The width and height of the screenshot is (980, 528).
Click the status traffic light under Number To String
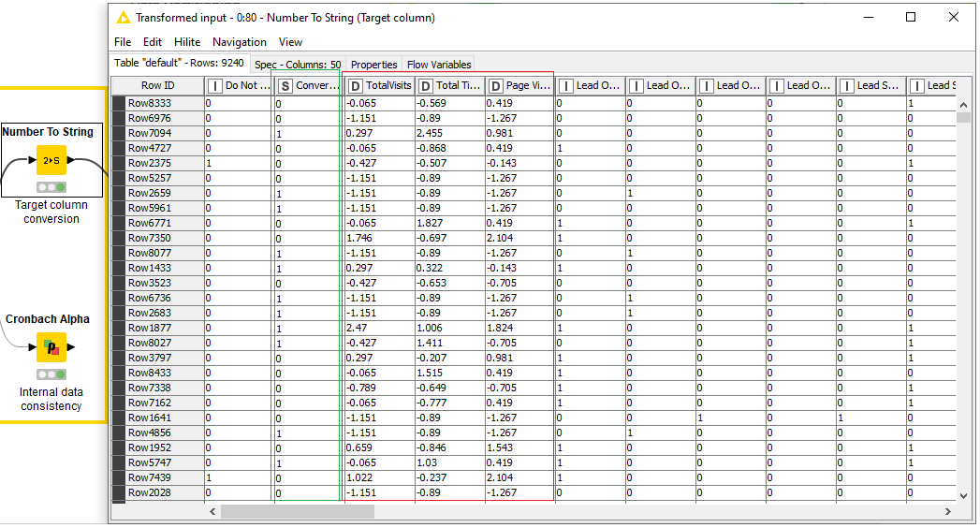(51, 187)
